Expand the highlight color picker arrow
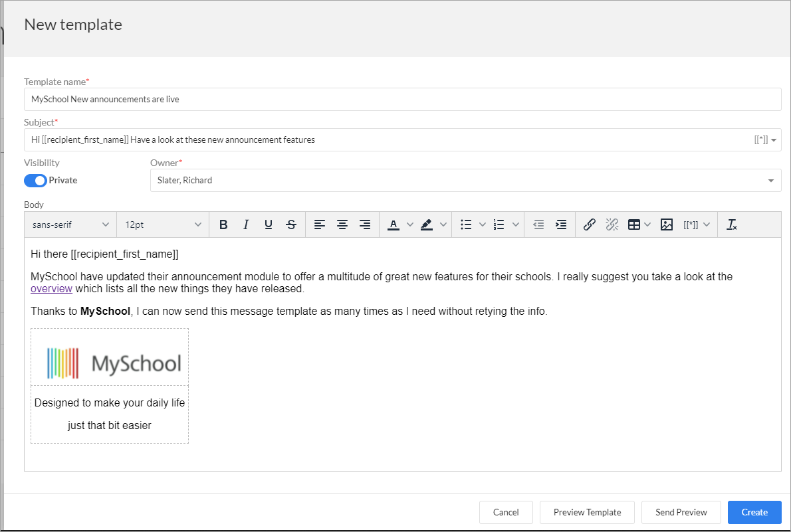The width and height of the screenshot is (791, 532). pyautogui.click(x=443, y=225)
